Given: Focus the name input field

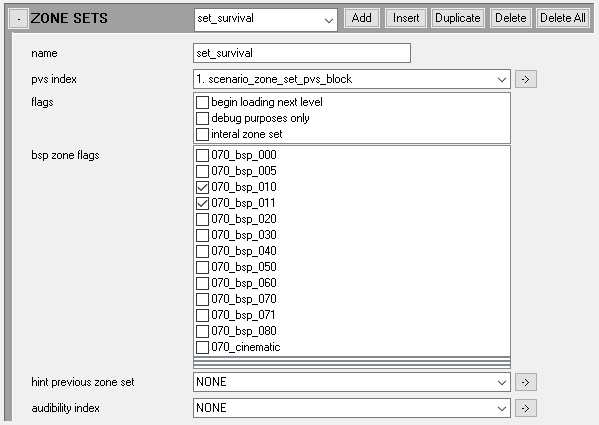Looking at the screenshot, I should [x=302, y=53].
